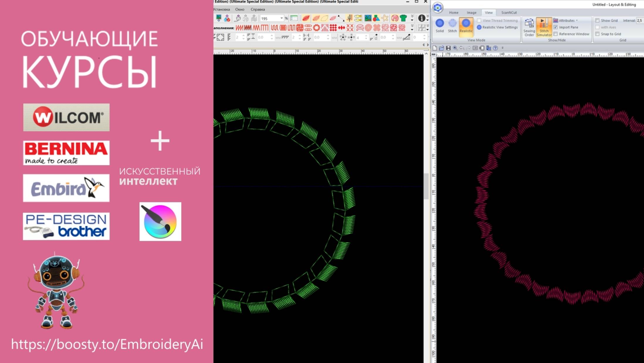Click the save disk icon in quick toolbar

(448, 48)
